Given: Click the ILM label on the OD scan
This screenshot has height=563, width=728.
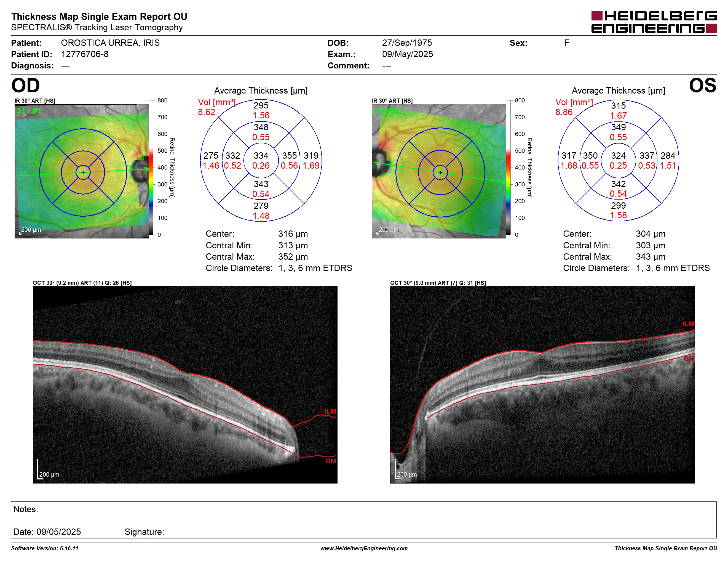Looking at the screenshot, I should pos(330,411).
